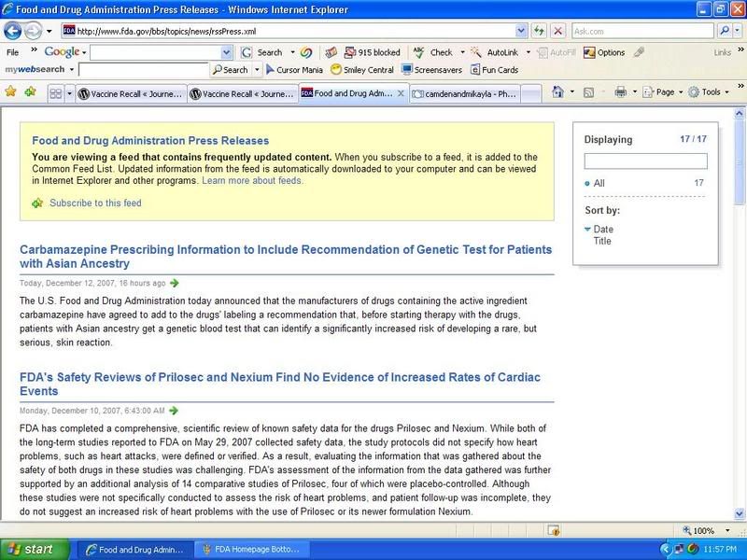Open the recent pages dropdown arrow
The height and width of the screenshot is (560, 747).
pos(49,32)
